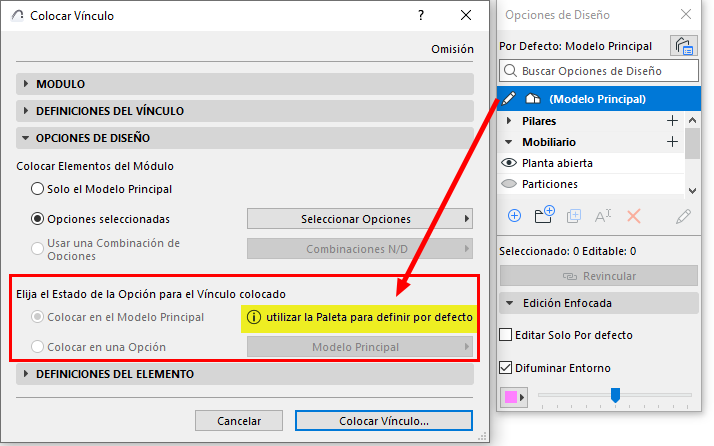The height and width of the screenshot is (446, 714).
Task: Click the Cancelar button
Action: (x=239, y=420)
